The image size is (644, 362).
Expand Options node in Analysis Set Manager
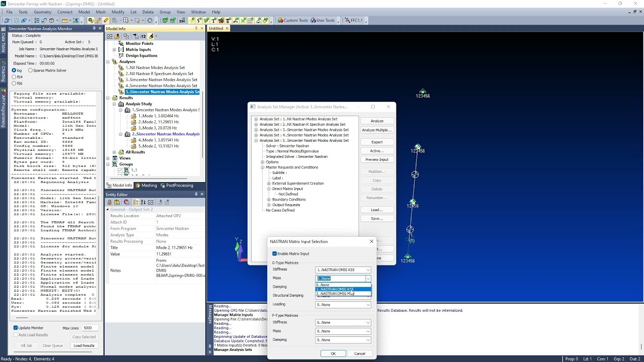pos(262,162)
